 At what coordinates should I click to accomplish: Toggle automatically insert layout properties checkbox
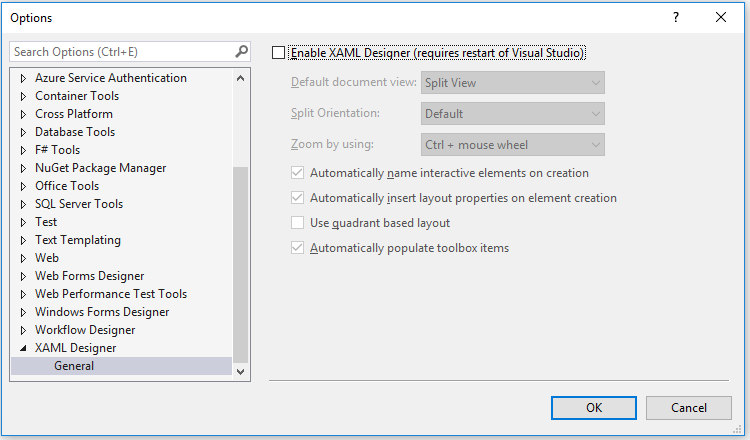point(297,198)
